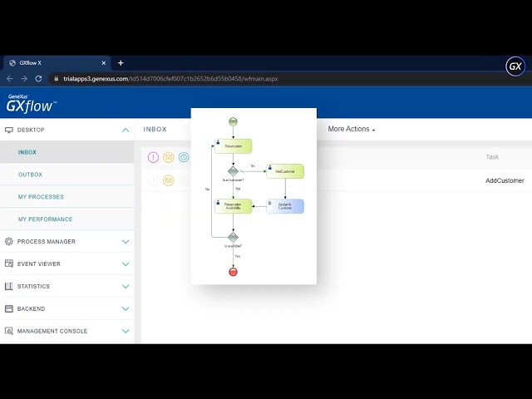Click the Event Viewer icon in sidebar
Viewport: 532px width, 399px height.
click(9, 264)
